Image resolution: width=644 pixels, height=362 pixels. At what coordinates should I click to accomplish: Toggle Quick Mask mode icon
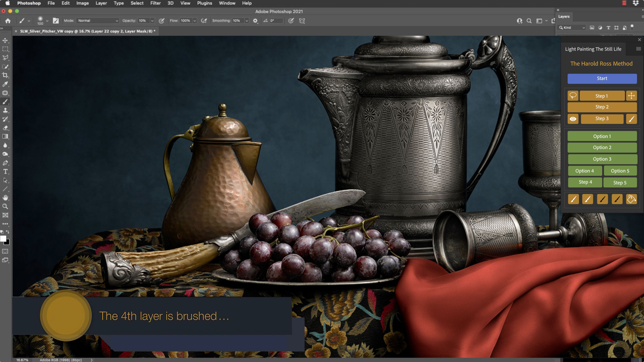[x=5, y=251]
